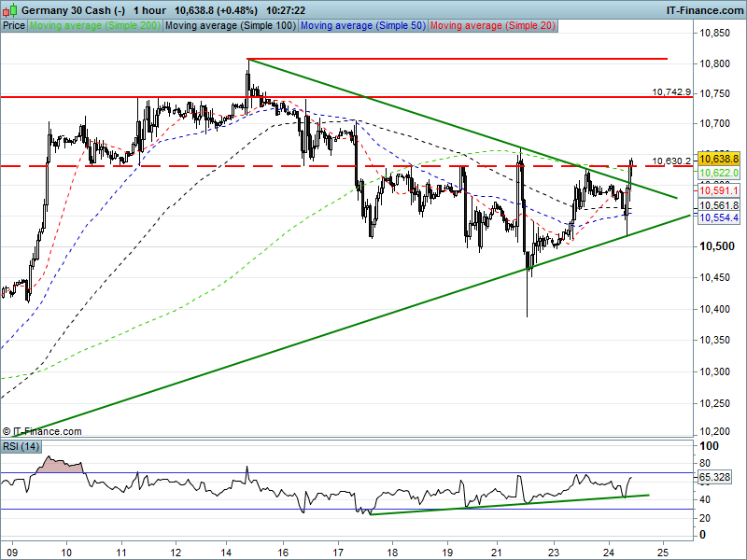Click the 10,800 price axis label
The width and height of the screenshot is (747, 560).
coord(714,63)
